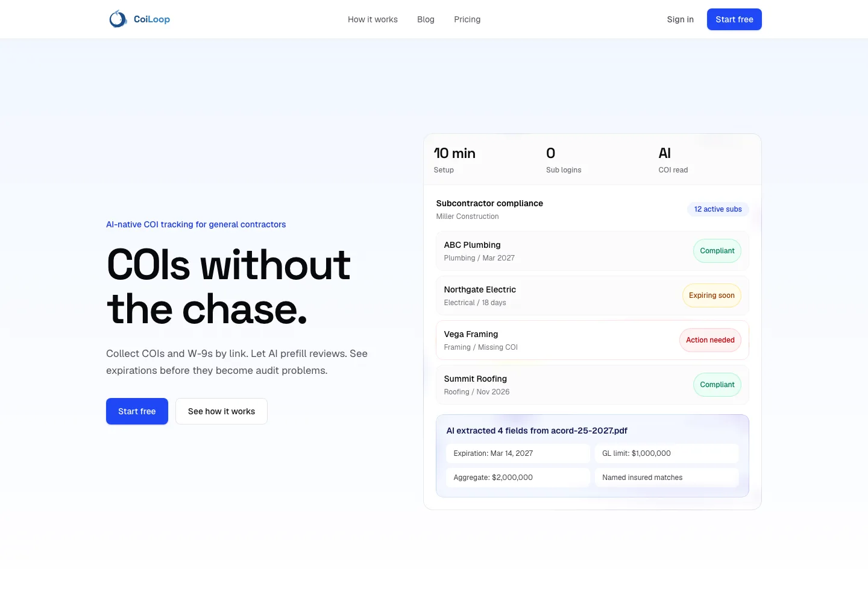The width and height of the screenshot is (868, 603).
Task: Click the AI extracted 4 fields heading
Action: pyautogui.click(x=536, y=431)
